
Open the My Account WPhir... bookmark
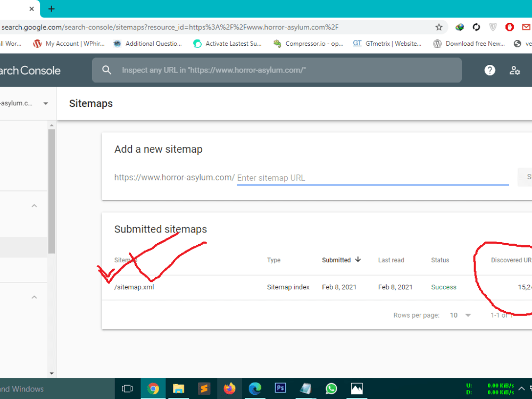(x=69, y=44)
